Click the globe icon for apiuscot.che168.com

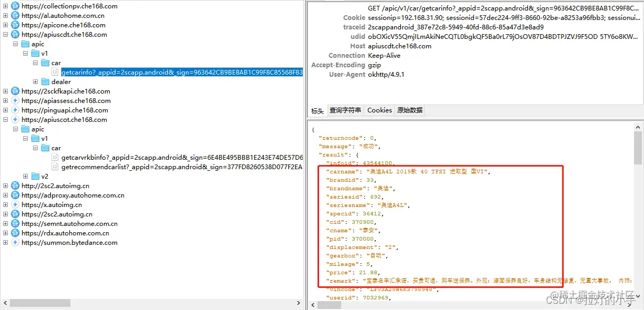[15, 120]
